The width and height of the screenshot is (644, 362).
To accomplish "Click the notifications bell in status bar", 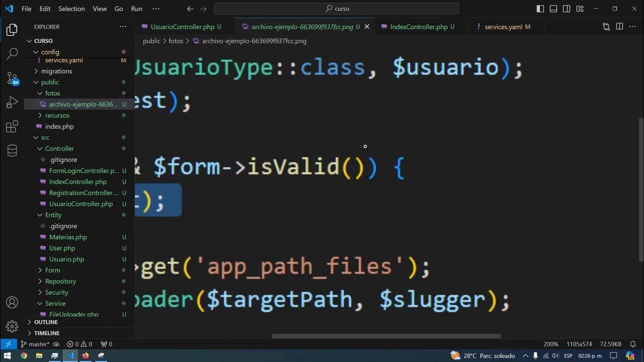I will [632, 344].
